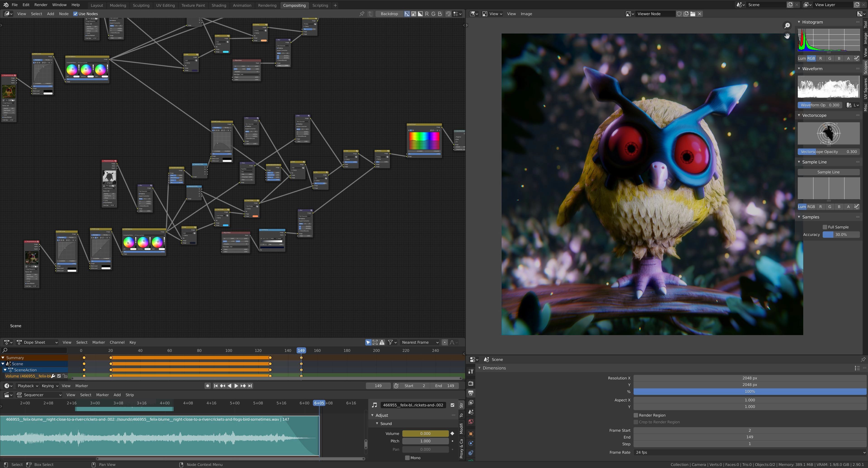Open the Render menu in top bar
The image size is (868, 468).
pos(41,5)
